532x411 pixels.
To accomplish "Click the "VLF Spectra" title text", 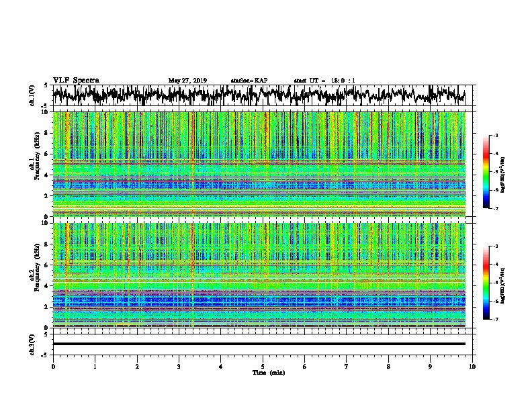I will click(76, 81).
